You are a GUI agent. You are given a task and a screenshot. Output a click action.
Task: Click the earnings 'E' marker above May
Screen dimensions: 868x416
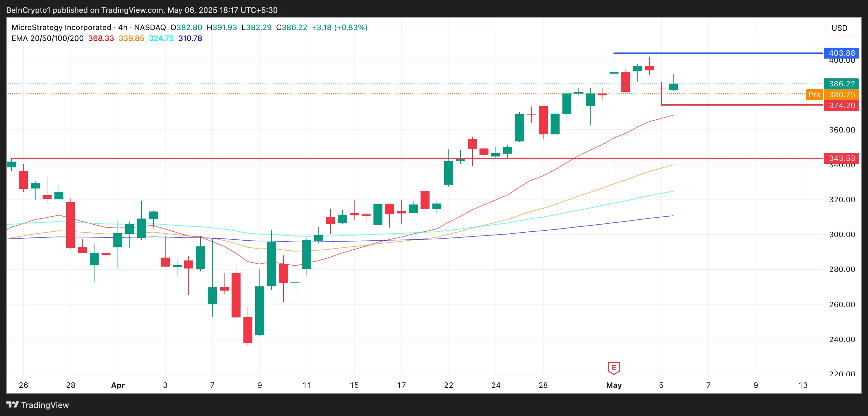(x=614, y=368)
